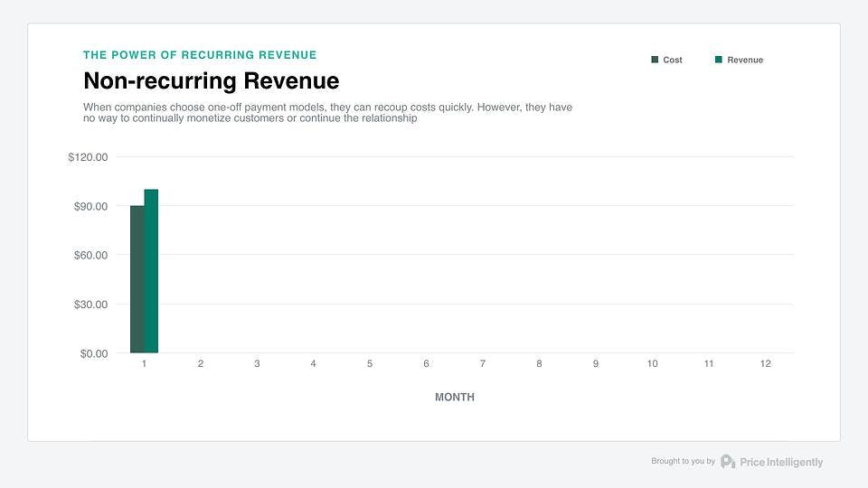Click the month 9 axis label
This screenshot has height=488, width=868.
[595, 363]
